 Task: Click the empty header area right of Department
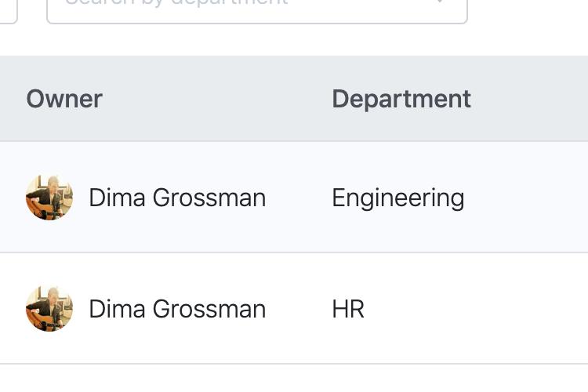(528, 99)
